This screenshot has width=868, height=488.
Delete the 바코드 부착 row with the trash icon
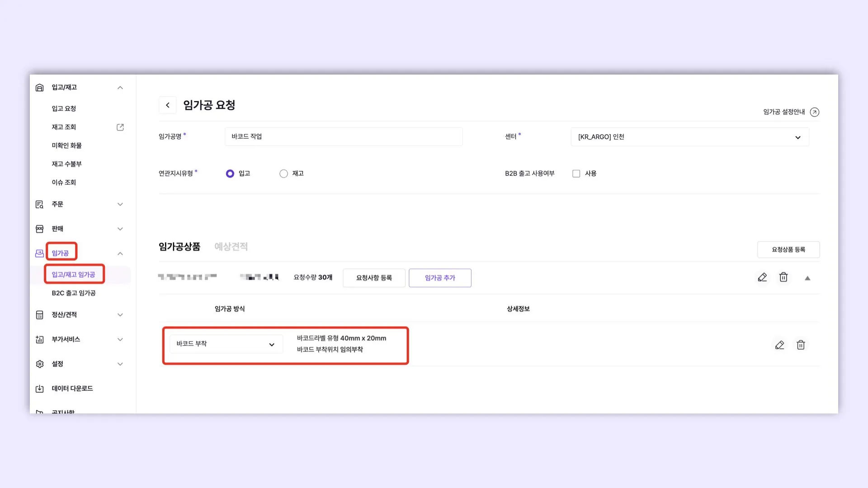pos(801,345)
